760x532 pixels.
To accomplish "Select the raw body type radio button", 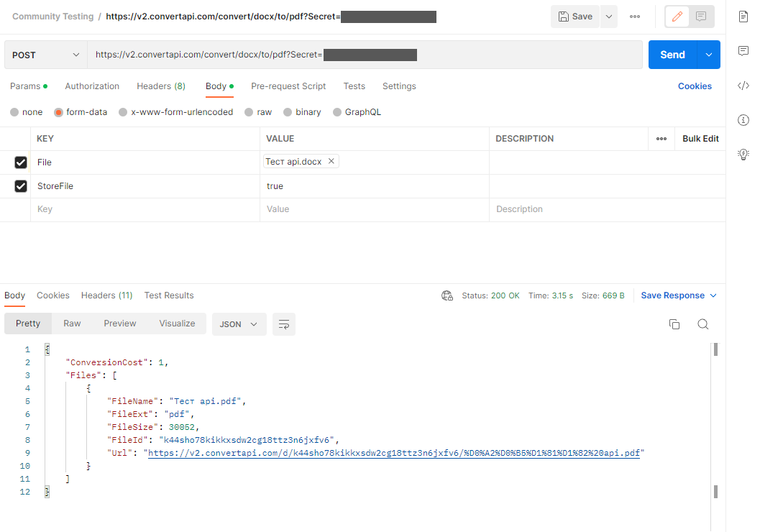I will (249, 112).
